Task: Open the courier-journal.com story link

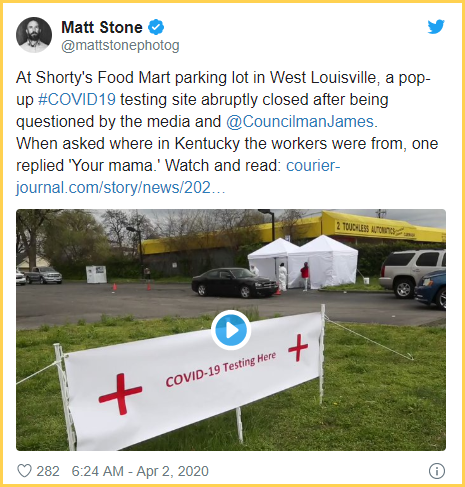Action: coord(178,176)
